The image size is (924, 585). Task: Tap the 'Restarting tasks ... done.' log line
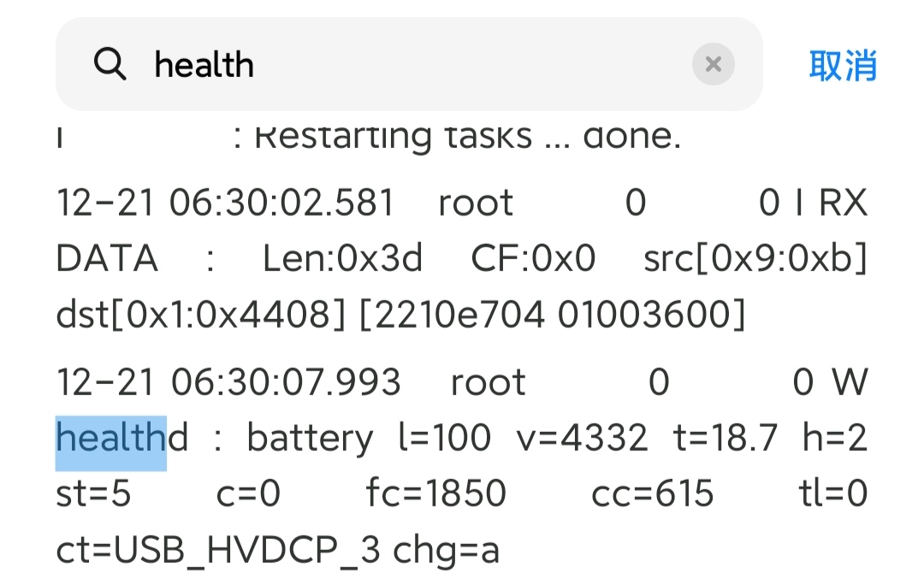coord(467,137)
